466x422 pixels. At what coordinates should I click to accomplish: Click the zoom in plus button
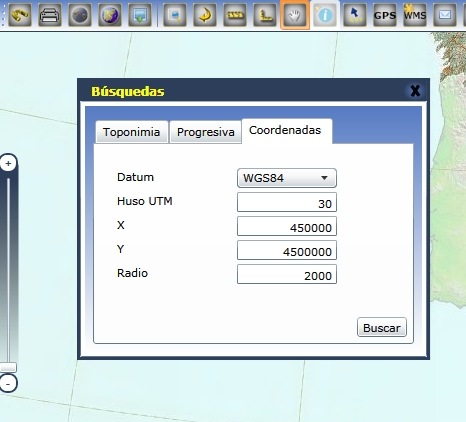click(8, 163)
